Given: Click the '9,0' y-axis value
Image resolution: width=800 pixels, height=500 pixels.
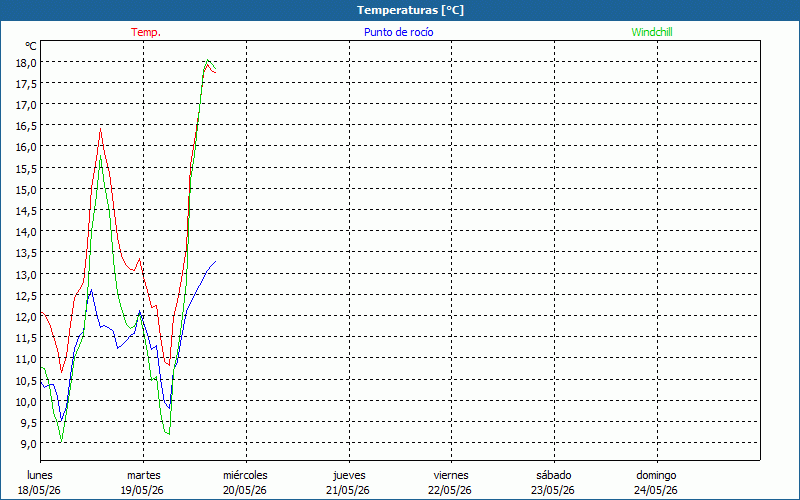Looking at the screenshot, I should click(28, 444).
